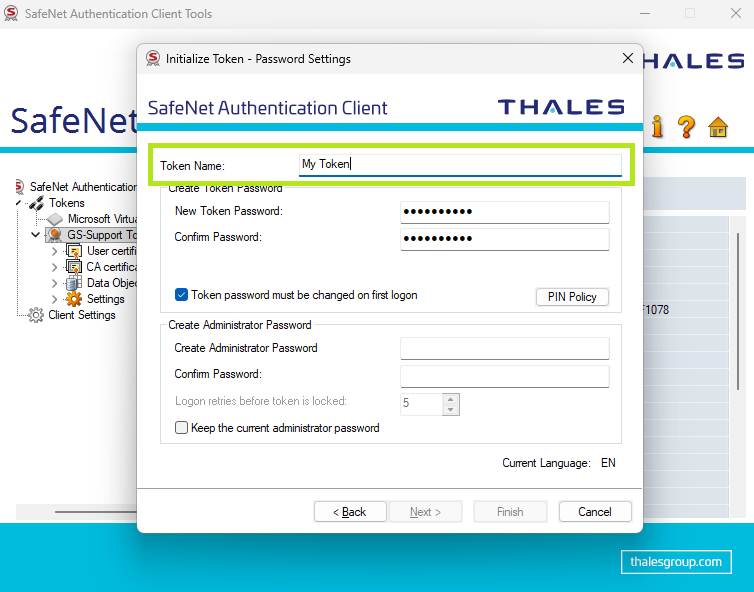Click the Create Administrator Password field

(x=504, y=348)
